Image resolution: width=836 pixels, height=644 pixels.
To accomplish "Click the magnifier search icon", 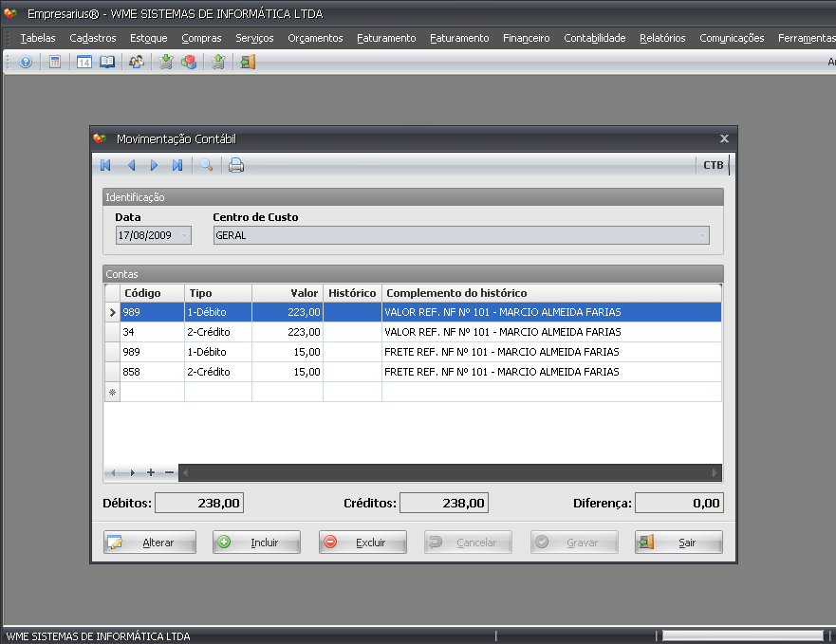I will (206, 165).
